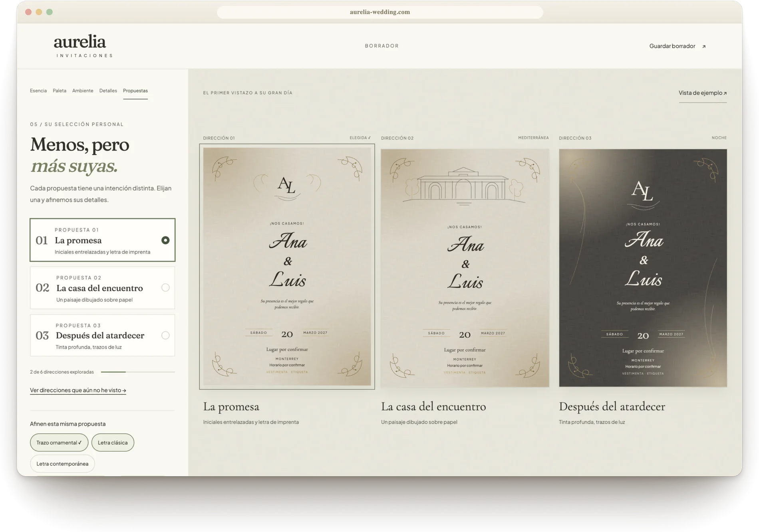Click the Dirección 02 label
This screenshot has width=759, height=532.
tap(397, 138)
